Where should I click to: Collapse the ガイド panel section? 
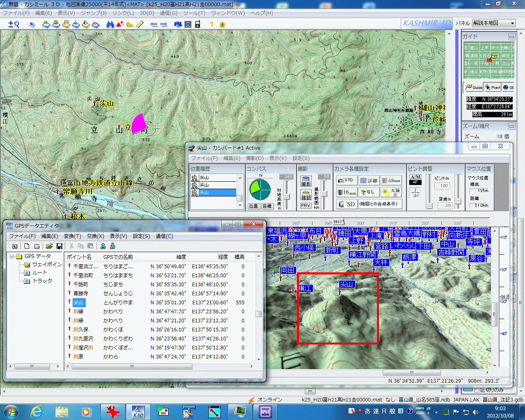point(511,37)
